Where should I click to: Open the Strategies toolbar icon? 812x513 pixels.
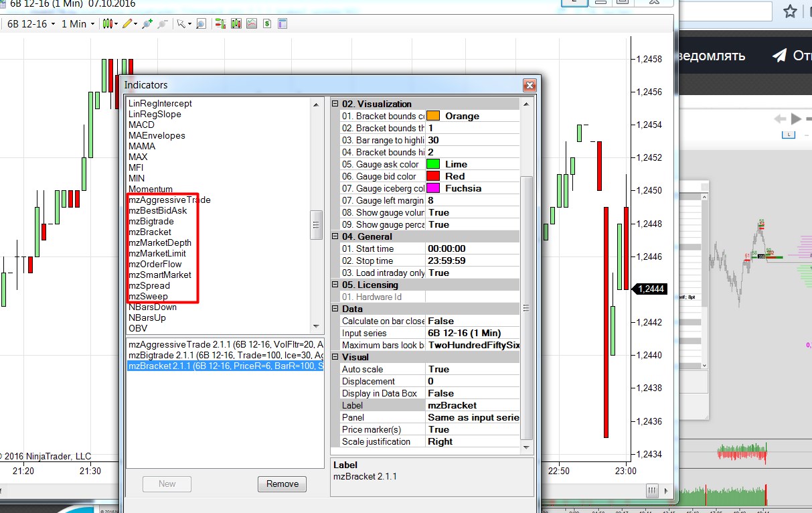(x=266, y=24)
